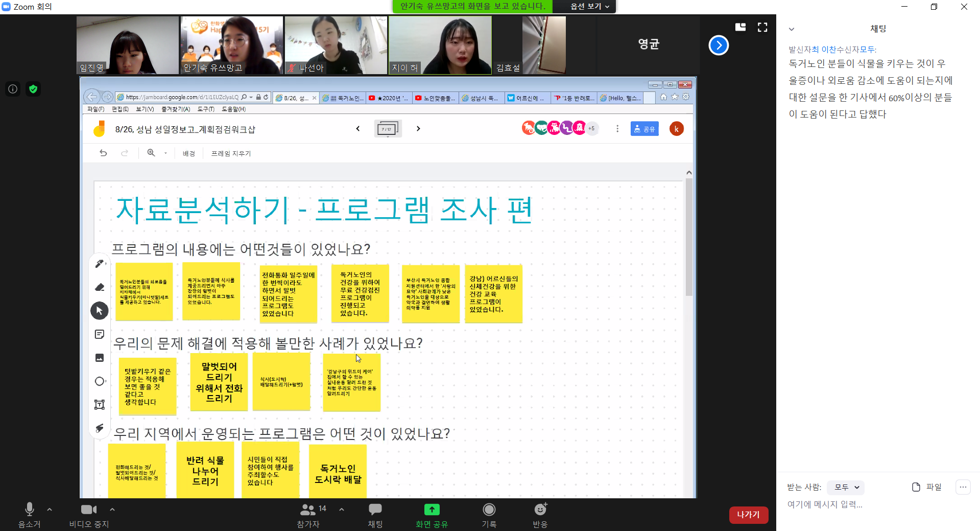Show Zoom meeting info icon
The image size is (980, 531).
pyautogui.click(x=13, y=89)
